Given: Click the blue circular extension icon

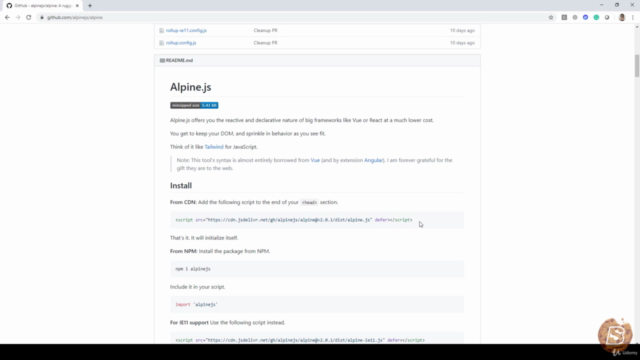Looking at the screenshot, I should click(585, 18).
